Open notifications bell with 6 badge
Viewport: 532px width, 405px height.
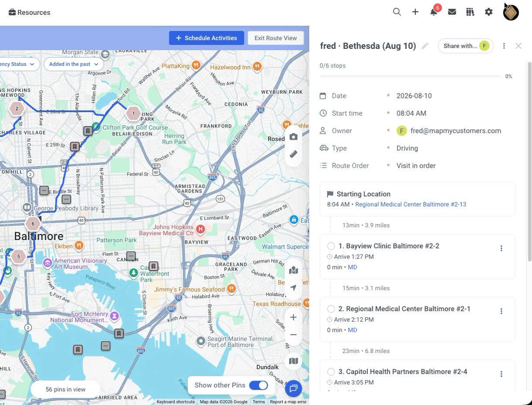pyautogui.click(x=434, y=12)
